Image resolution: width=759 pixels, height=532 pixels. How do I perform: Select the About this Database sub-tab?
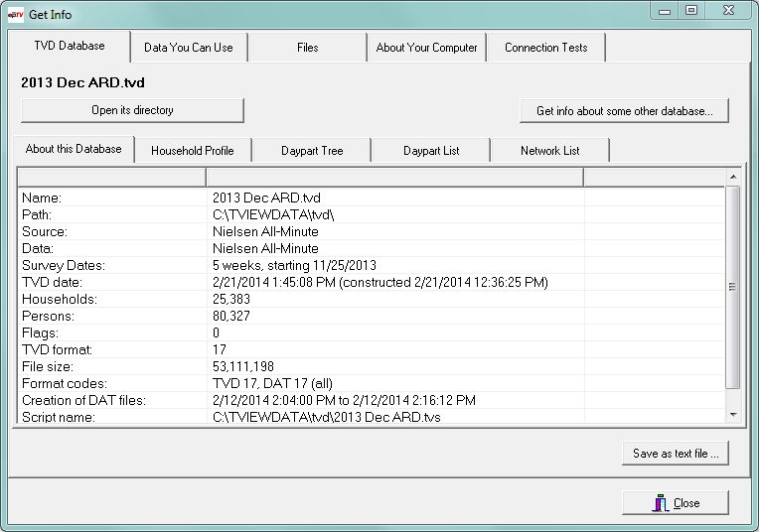pos(74,149)
